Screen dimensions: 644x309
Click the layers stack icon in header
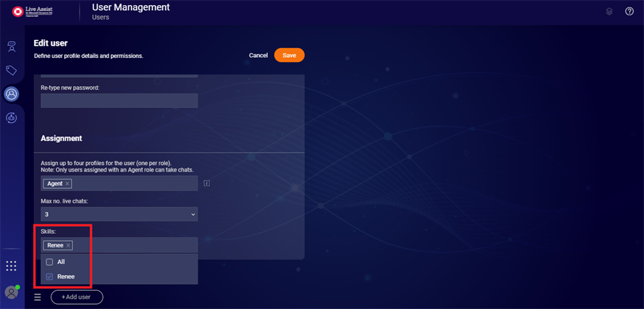point(609,12)
